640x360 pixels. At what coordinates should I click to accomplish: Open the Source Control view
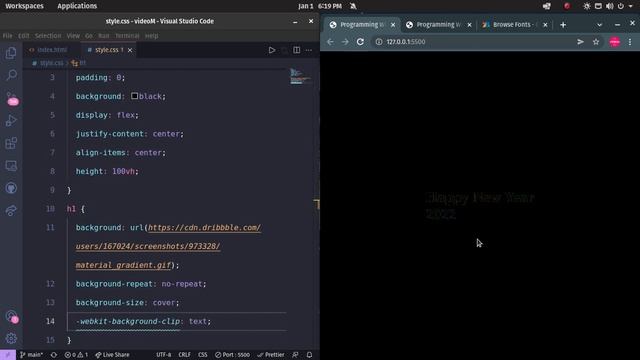point(11,98)
